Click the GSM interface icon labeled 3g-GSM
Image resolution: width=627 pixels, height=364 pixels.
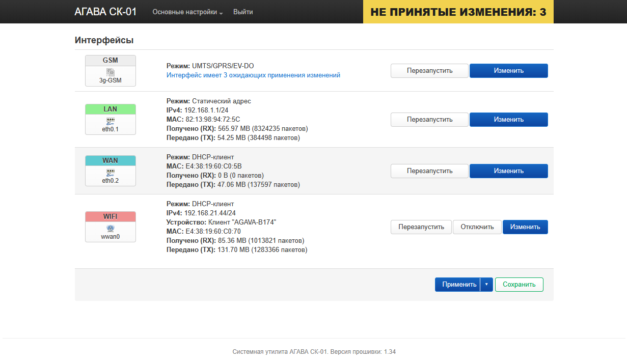111,72
